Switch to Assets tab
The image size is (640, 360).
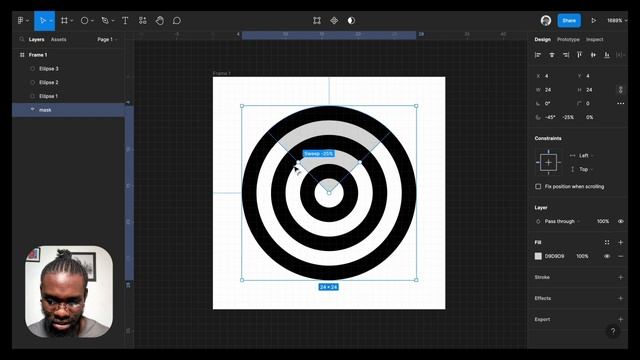58,40
